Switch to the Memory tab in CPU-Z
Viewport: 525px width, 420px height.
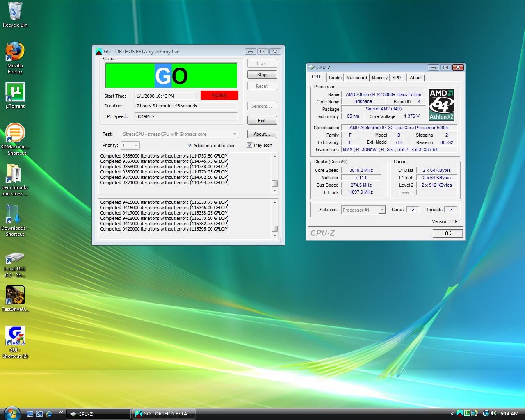(380, 78)
